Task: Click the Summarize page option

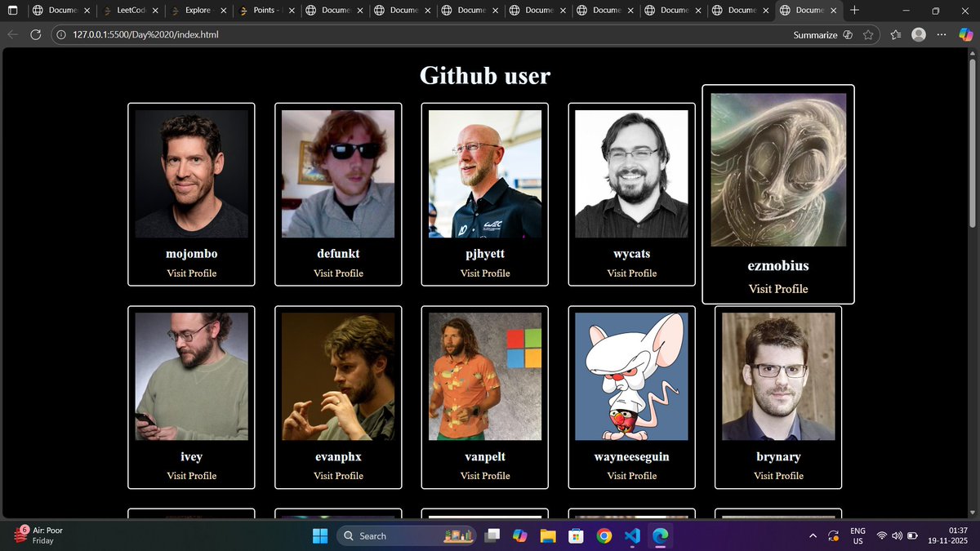Action: pyautogui.click(x=814, y=34)
